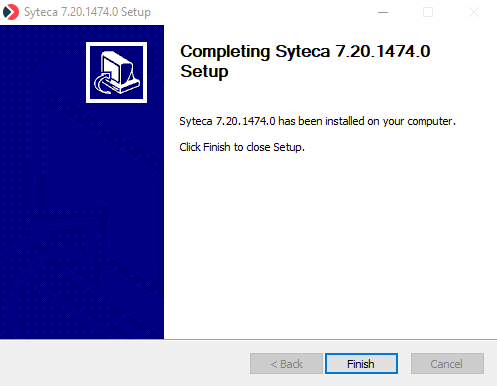This screenshot has width=497, height=386.
Task: Click the 7.20.1474.0 version number in heading
Action: [x=383, y=52]
